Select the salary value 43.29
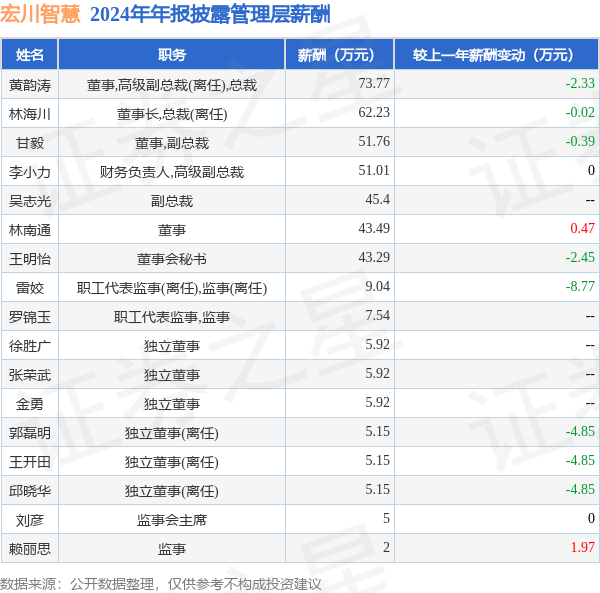This screenshot has height=593, width=600. pyautogui.click(x=374, y=257)
